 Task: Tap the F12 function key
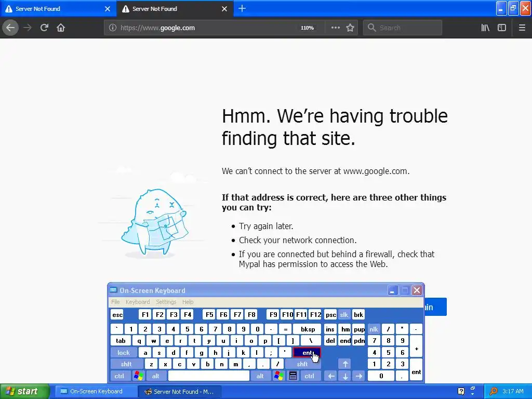pyautogui.click(x=315, y=314)
